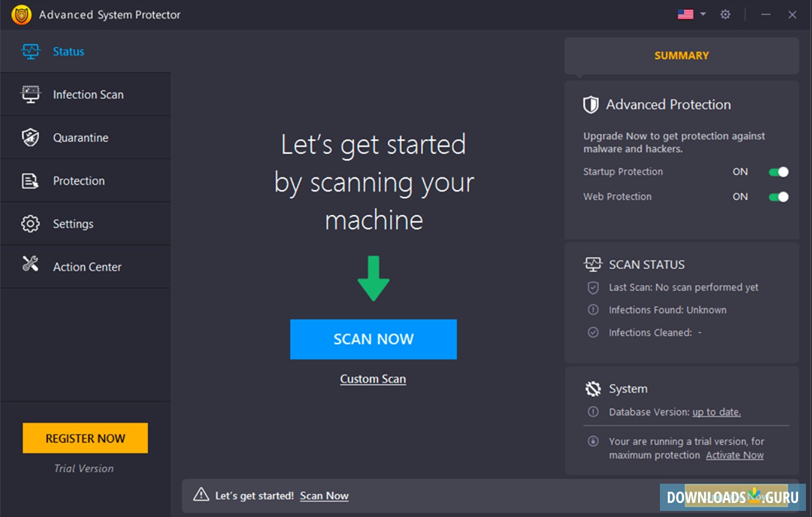This screenshot has height=517, width=812.
Task: Click the Settings gear icon in sidebar
Action: [x=30, y=223]
